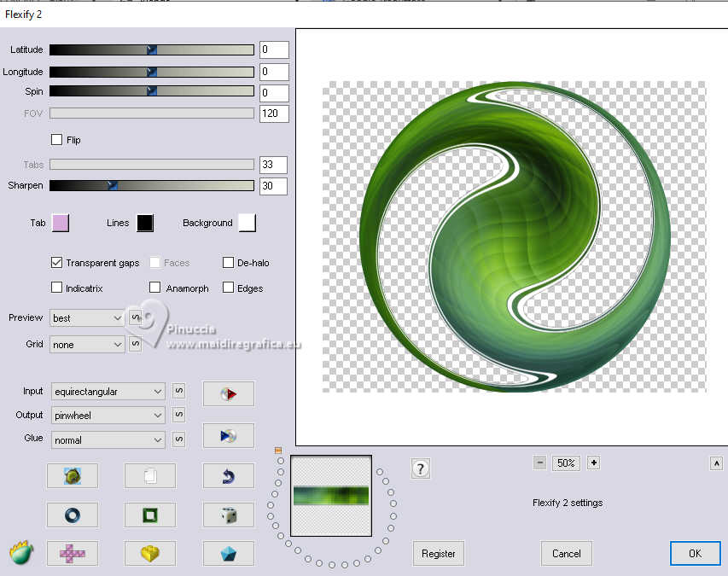Click the FOV value field
Viewport: 728px width, 576px height.
tap(274, 113)
